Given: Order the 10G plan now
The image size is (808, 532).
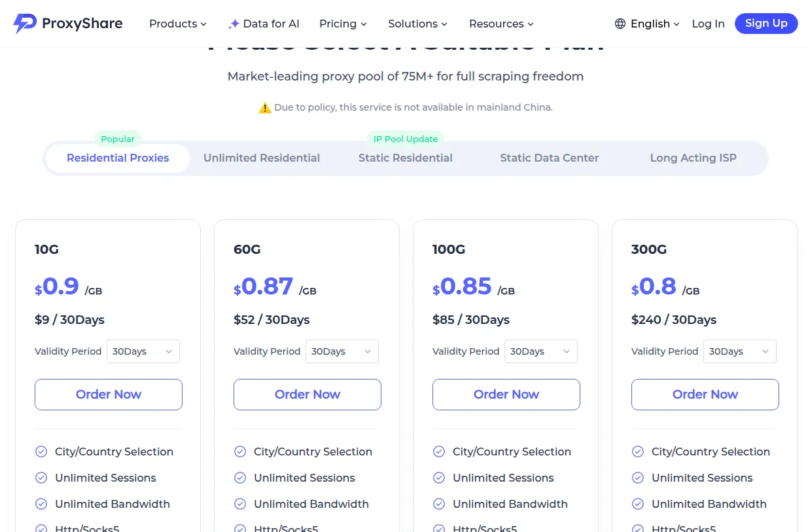Looking at the screenshot, I should (x=109, y=395).
